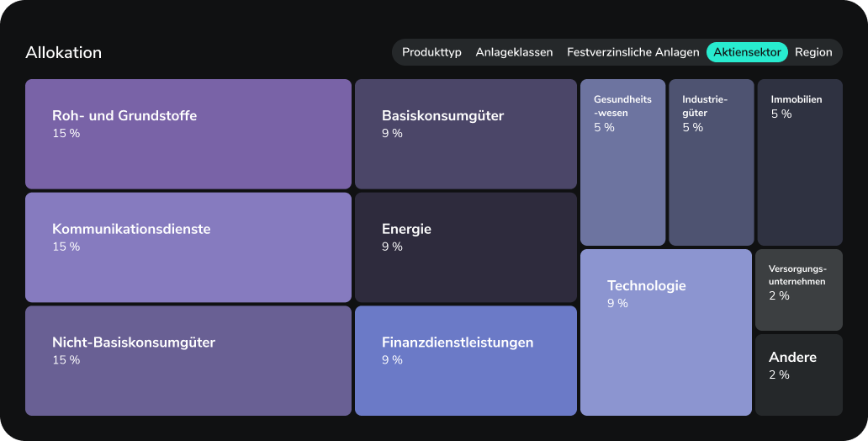Open the Basiskonsumgüter 9 % tile
This screenshot has height=441, width=868.
pos(466,134)
